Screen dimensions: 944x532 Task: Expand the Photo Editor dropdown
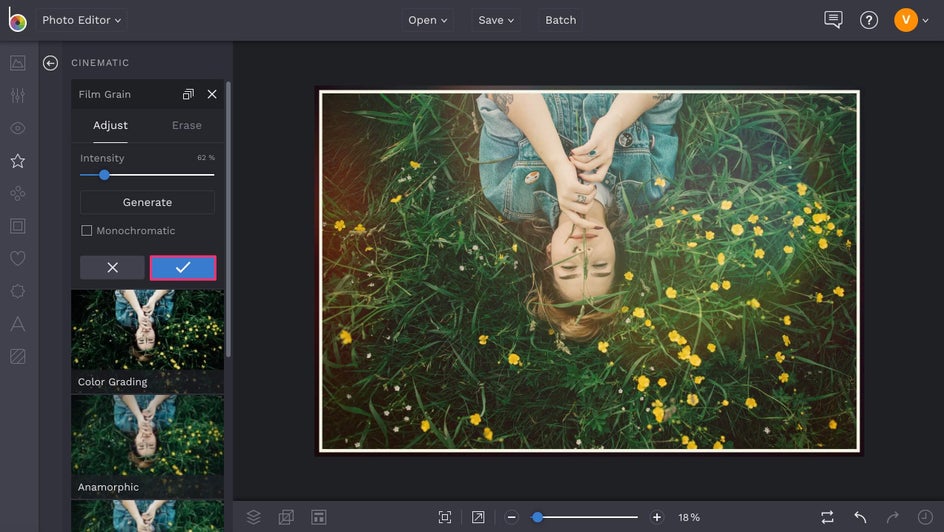click(82, 20)
